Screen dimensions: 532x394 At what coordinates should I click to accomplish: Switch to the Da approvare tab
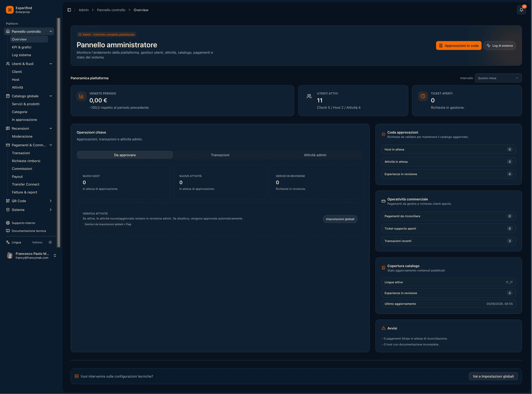click(x=125, y=155)
